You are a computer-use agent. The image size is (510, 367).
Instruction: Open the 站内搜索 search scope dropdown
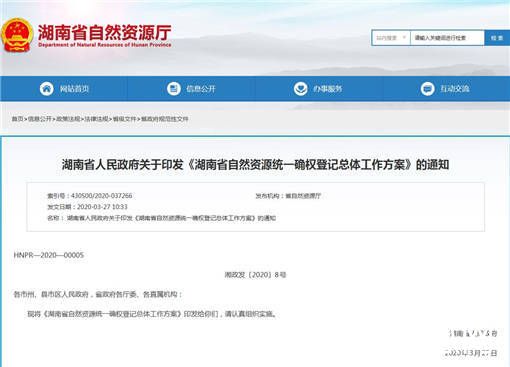(391, 38)
